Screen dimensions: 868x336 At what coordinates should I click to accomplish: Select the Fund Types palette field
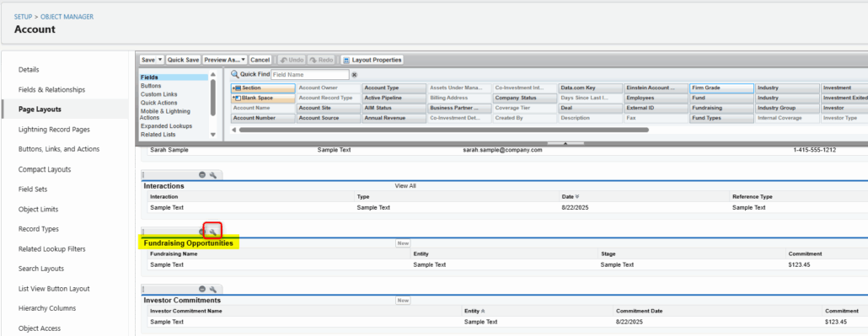pos(721,118)
